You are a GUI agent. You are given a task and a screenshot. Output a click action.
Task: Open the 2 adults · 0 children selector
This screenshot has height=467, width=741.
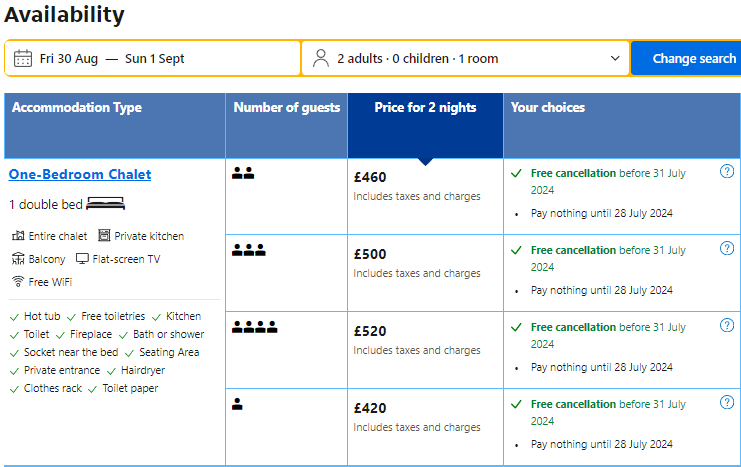pos(417,58)
